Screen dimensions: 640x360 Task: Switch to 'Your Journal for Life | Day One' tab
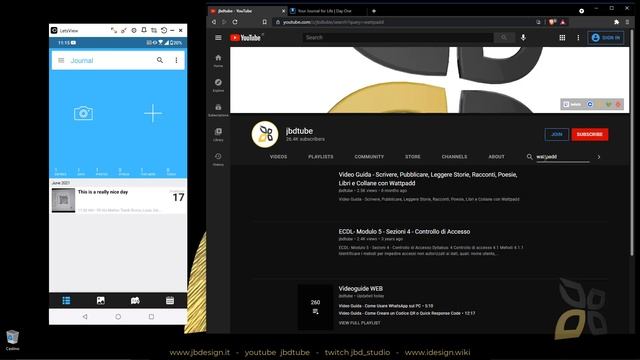click(324, 11)
